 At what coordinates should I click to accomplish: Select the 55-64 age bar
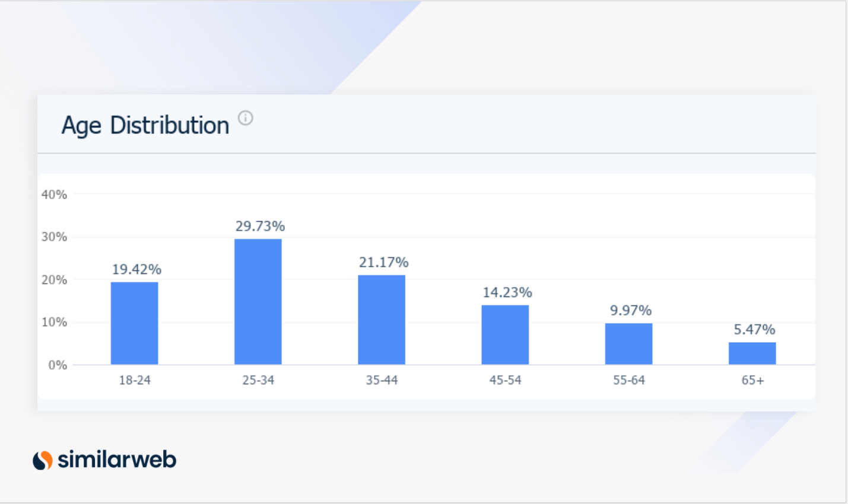pyautogui.click(x=628, y=344)
